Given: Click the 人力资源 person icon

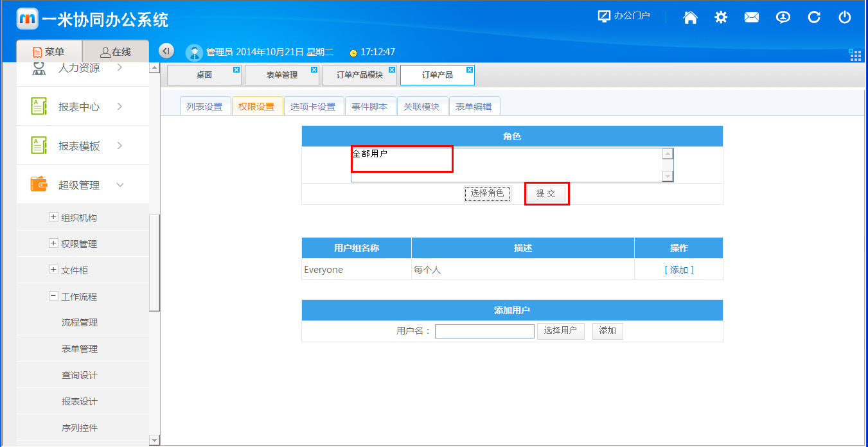Looking at the screenshot, I should coord(39,67).
